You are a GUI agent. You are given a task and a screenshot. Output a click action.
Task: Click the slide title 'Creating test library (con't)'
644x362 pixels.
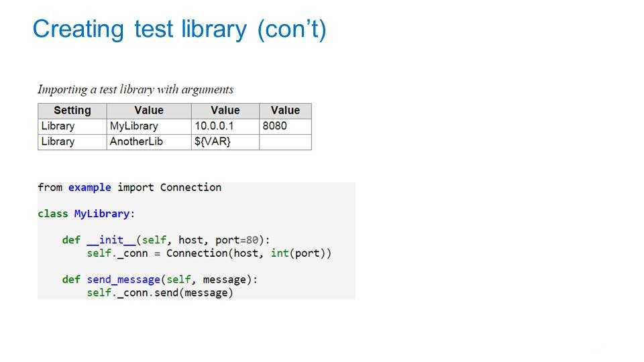click(x=179, y=30)
